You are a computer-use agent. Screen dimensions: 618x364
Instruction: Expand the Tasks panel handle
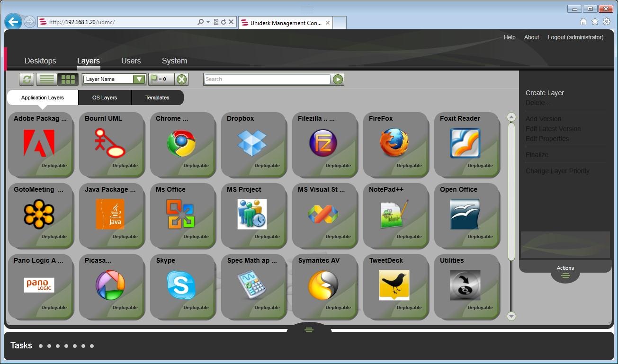tap(309, 329)
